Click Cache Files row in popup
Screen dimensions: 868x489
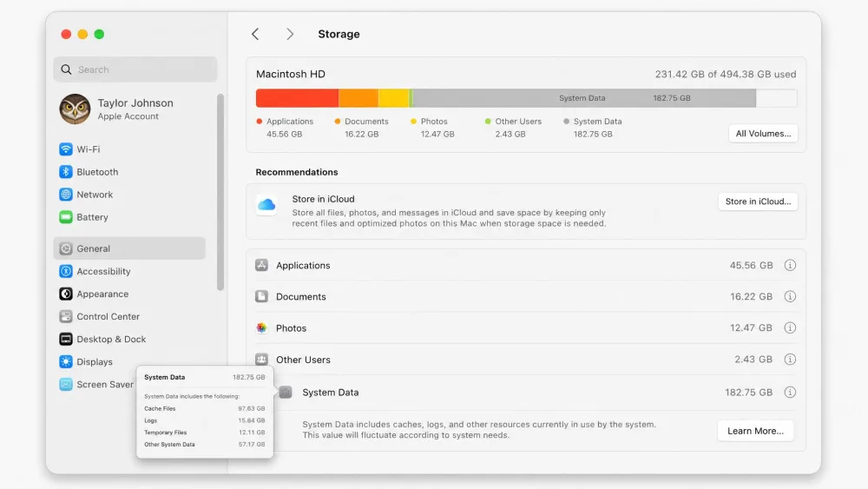tap(204, 409)
